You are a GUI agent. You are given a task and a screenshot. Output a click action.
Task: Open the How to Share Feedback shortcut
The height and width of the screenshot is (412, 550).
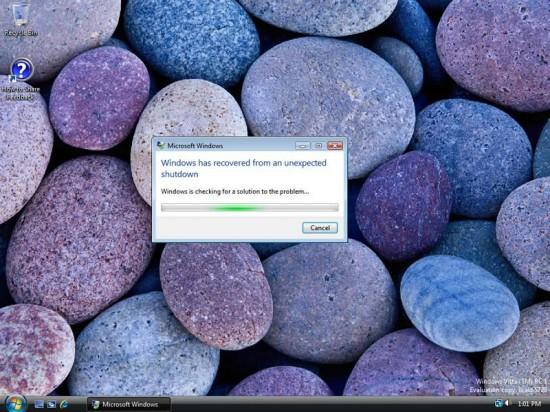pos(21,80)
